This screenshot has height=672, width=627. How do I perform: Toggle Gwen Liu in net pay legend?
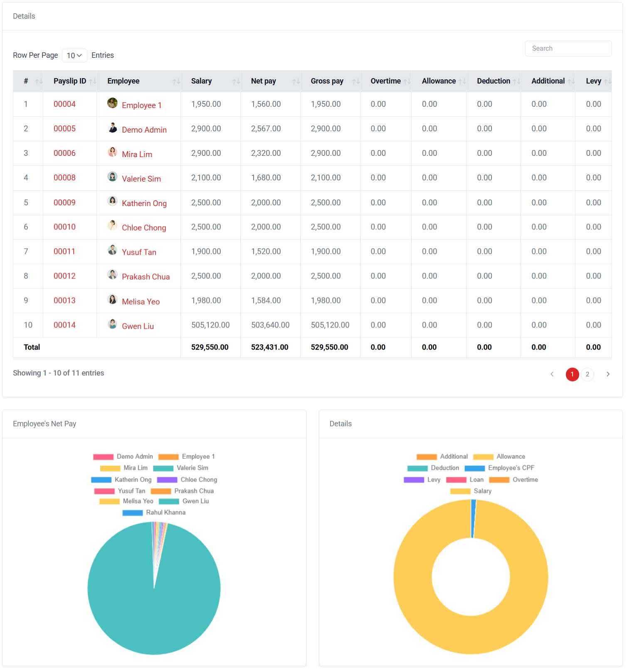coord(184,501)
